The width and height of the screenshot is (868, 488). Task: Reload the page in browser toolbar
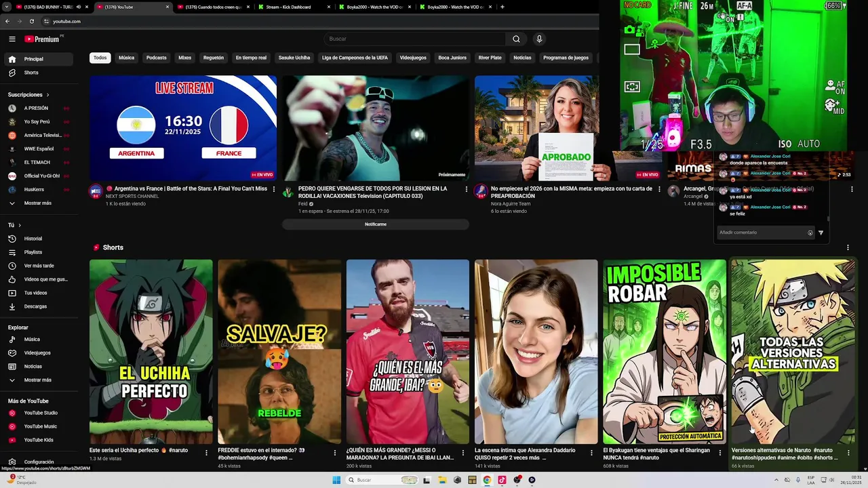point(32,21)
